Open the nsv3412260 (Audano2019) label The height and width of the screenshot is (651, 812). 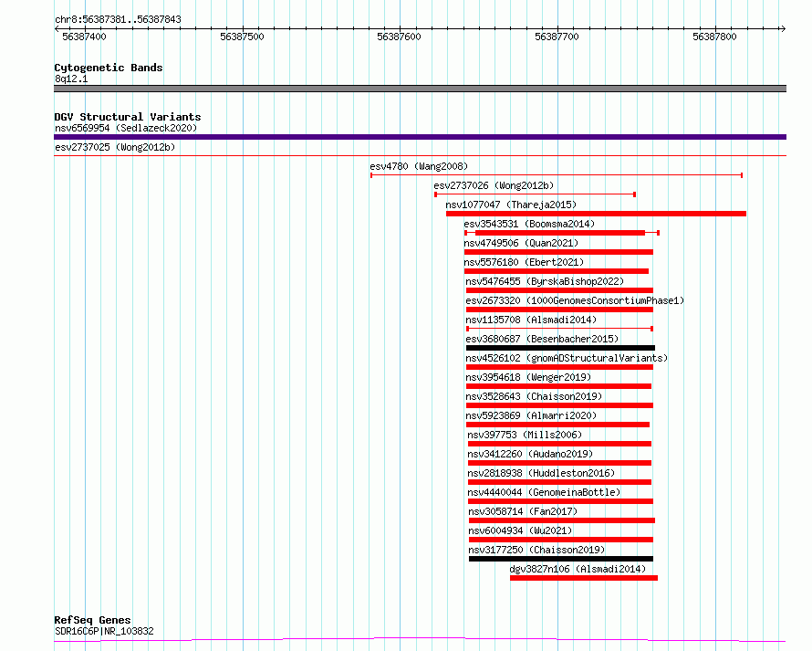click(x=530, y=454)
